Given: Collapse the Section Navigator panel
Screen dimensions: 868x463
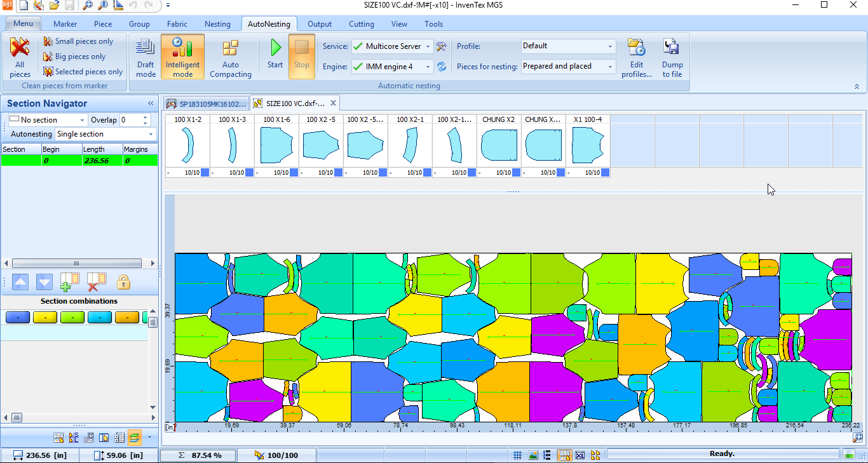Looking at the screenshot, I should click(x=151, y=104).
